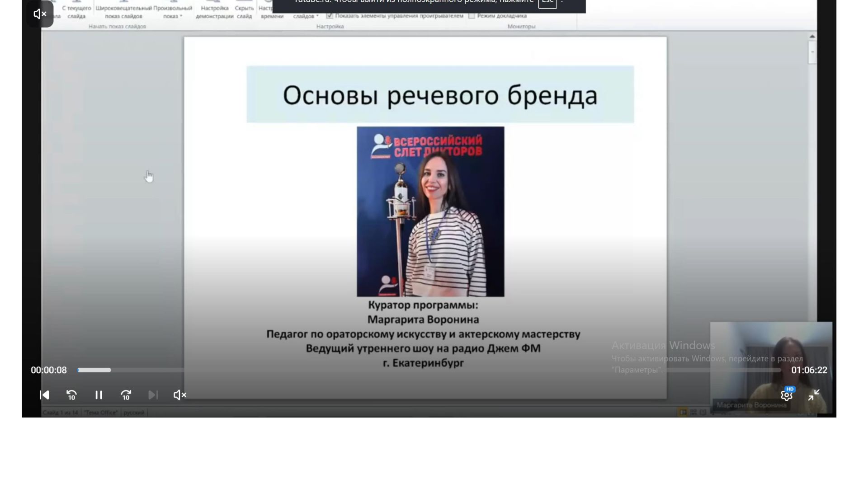The width and height of the screenshot is (868, 488).
Task: Click the 'Ведущий утреннего шоу на радио Джем ФМ' line
Action: click(x=423, y=348)
